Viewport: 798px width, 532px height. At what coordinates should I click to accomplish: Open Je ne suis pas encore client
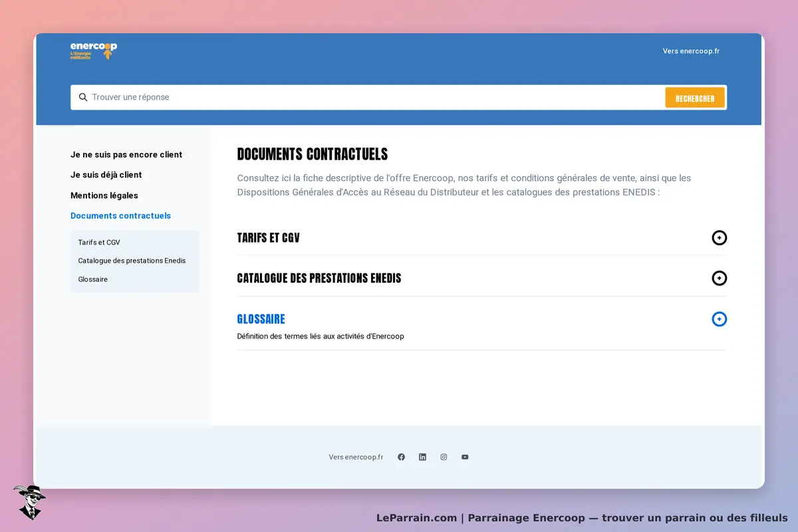pos(126,154)
